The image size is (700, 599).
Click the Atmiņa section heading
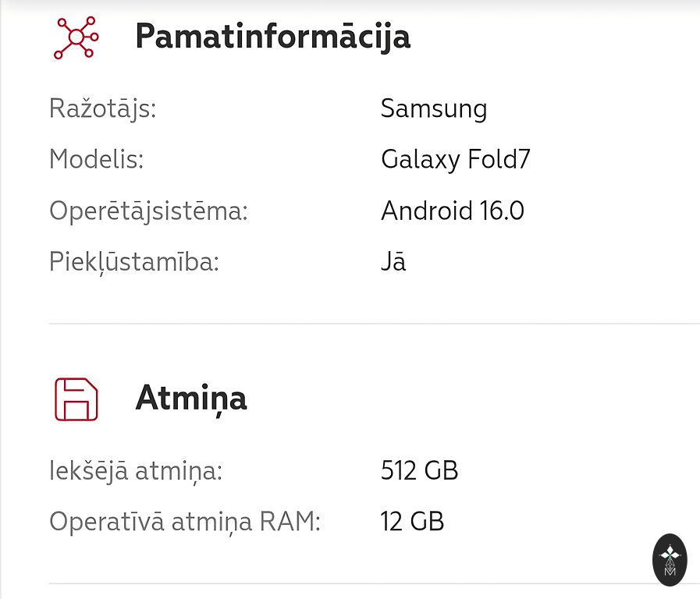tap(191, 399)
